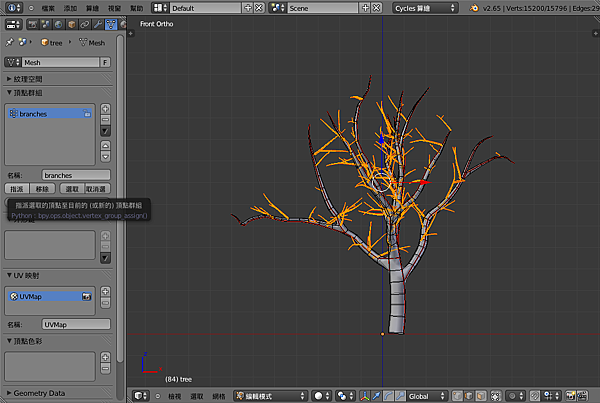The width and height of the screenshot is (600, 403).
Task: Open the 檔案 (File) menu
Action: (48, 8)
